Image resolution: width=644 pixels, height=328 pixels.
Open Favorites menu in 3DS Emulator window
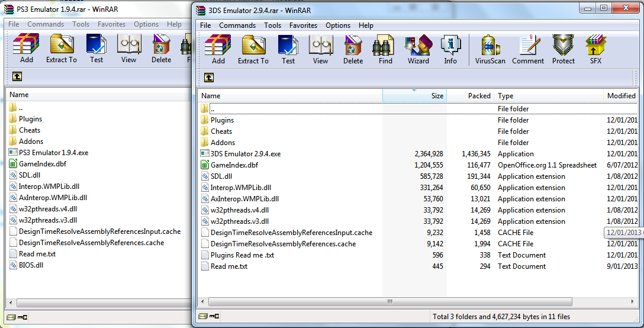point(303,25)
